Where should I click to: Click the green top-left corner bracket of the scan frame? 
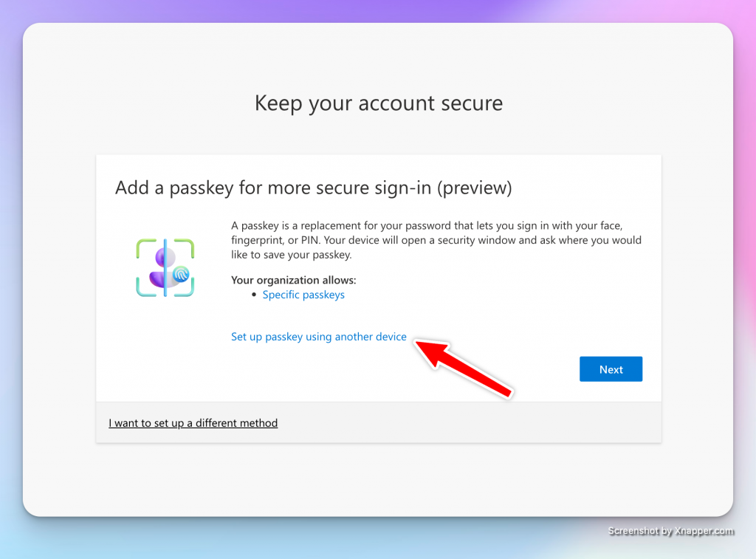(x=142, y=244)
